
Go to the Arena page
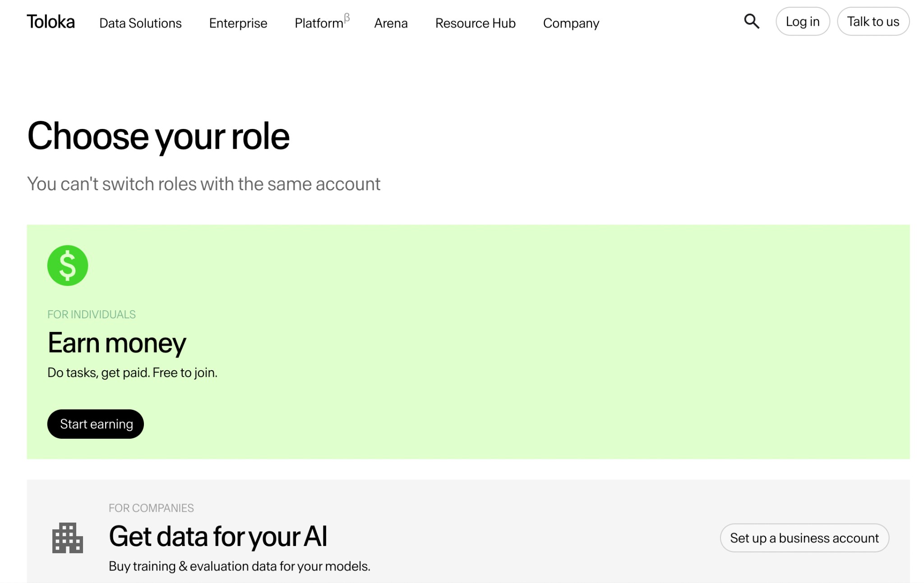[391, 23]
